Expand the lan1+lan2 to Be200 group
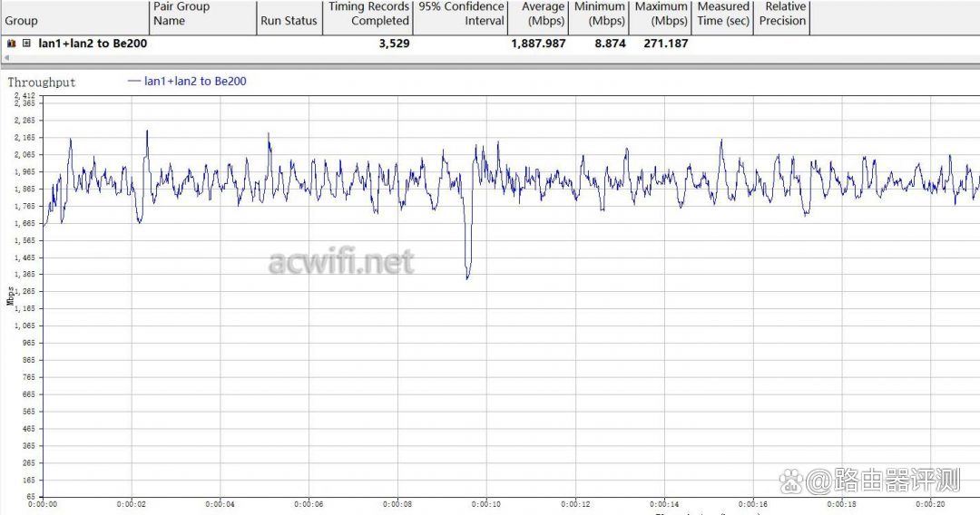 [x=26, y=44]
